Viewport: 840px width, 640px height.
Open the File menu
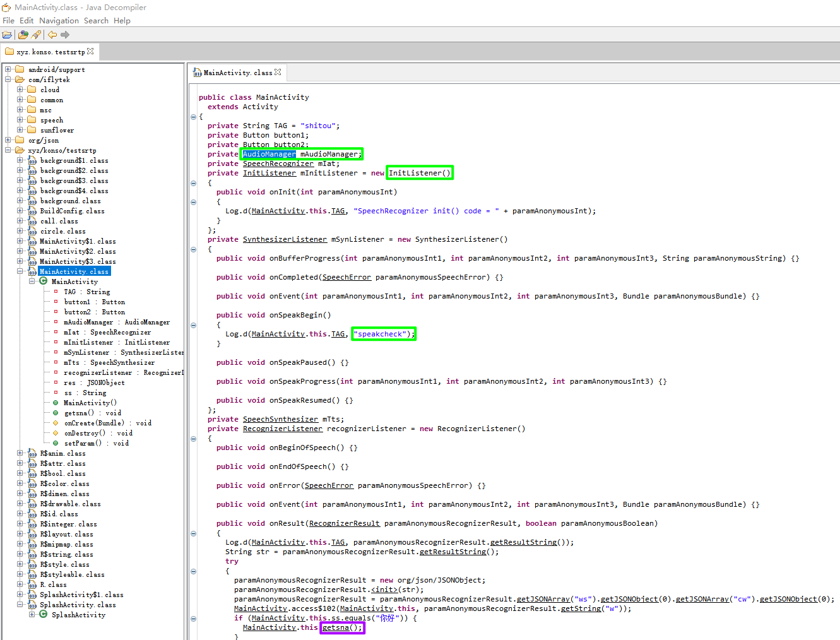[x=8, y=21]
